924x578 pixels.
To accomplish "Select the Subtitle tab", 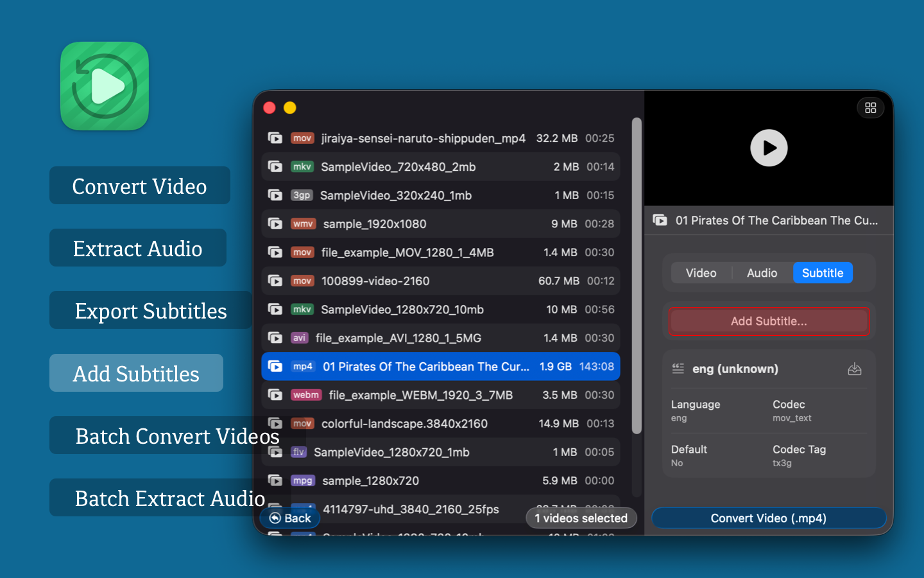I will [x=822, y=273].
